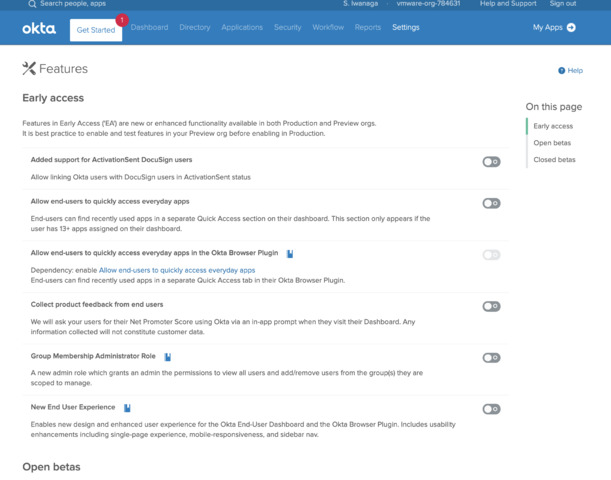
Task: Click 'Collect product feedback from end users' title
Action: pos(97,305)
